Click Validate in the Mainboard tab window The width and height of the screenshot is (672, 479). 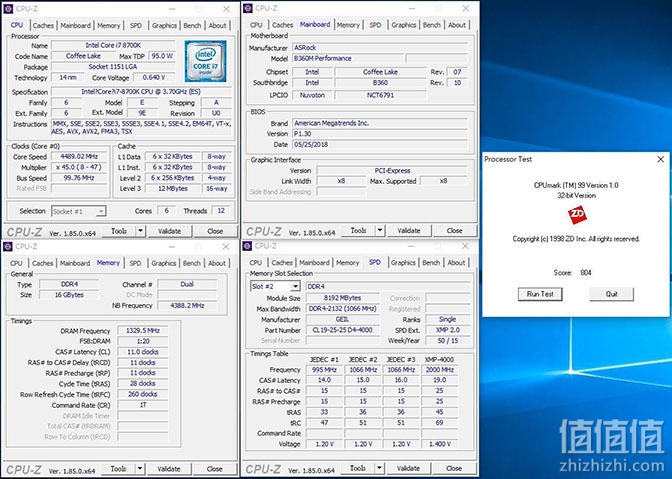pyautogui.click(x=409, y=231)
